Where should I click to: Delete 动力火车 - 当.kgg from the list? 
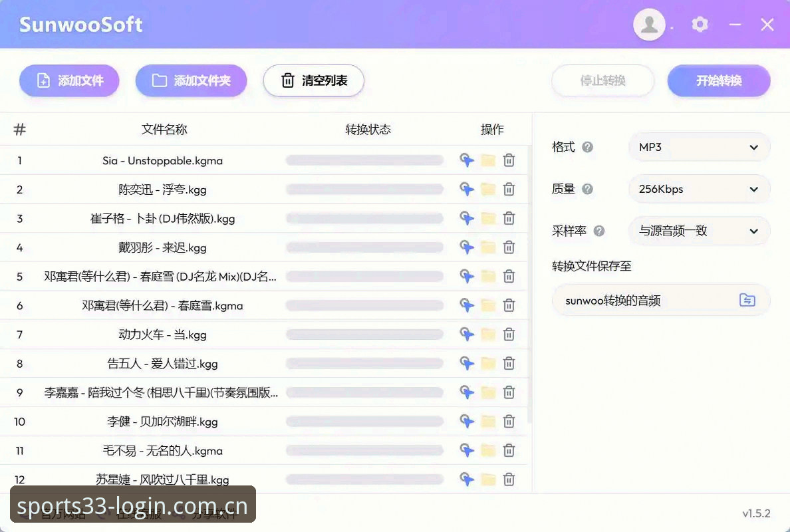[509, 334]
